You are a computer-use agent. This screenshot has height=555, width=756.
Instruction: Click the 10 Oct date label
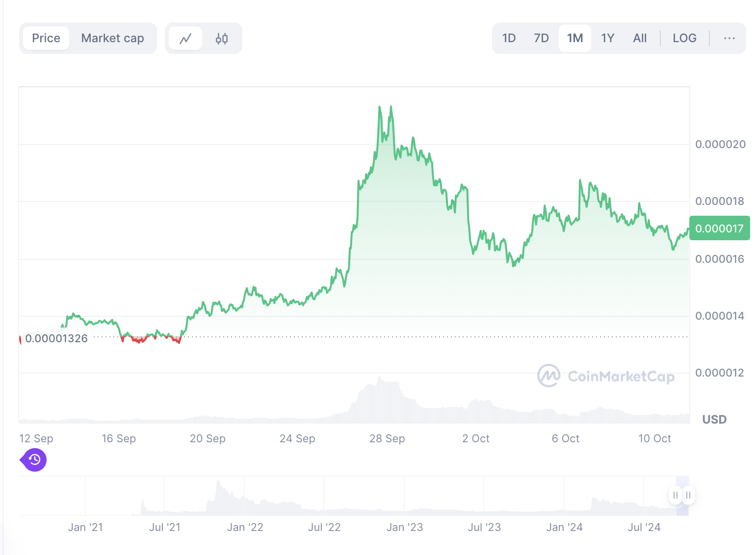click(654, 438)
